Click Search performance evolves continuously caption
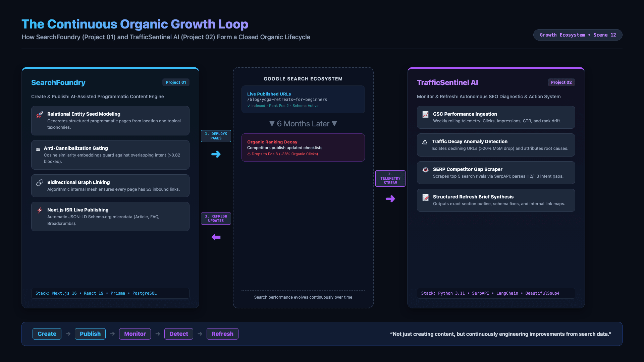The height and width of the screenshot is (362, 644). click(x=303, y=297)
